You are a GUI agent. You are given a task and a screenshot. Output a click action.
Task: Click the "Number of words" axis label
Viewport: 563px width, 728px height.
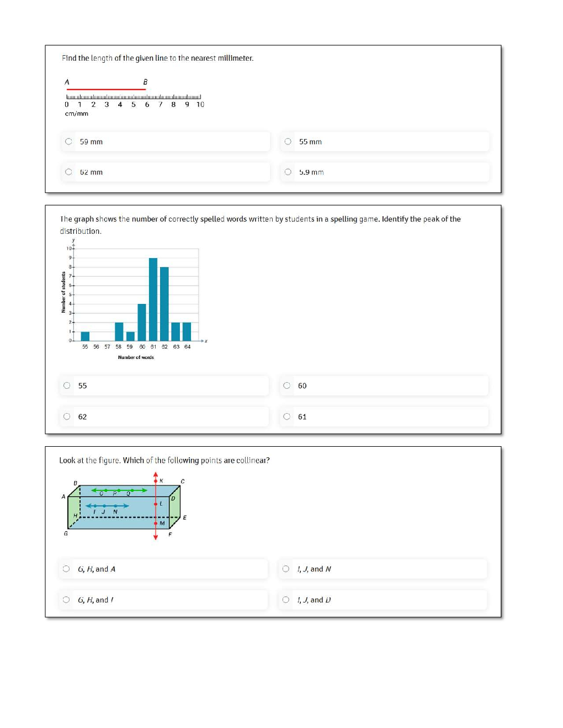tap(136, 357)
